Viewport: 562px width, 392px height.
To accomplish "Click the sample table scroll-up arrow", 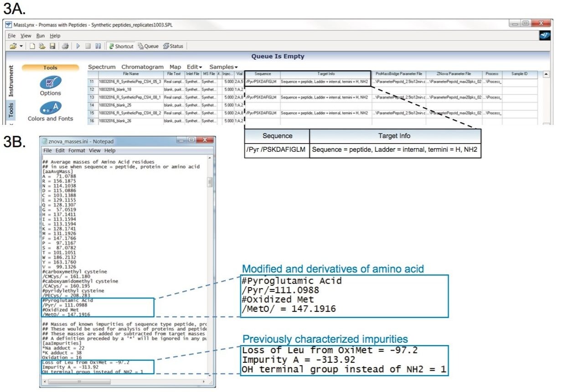I will click(x=546, y=74).
